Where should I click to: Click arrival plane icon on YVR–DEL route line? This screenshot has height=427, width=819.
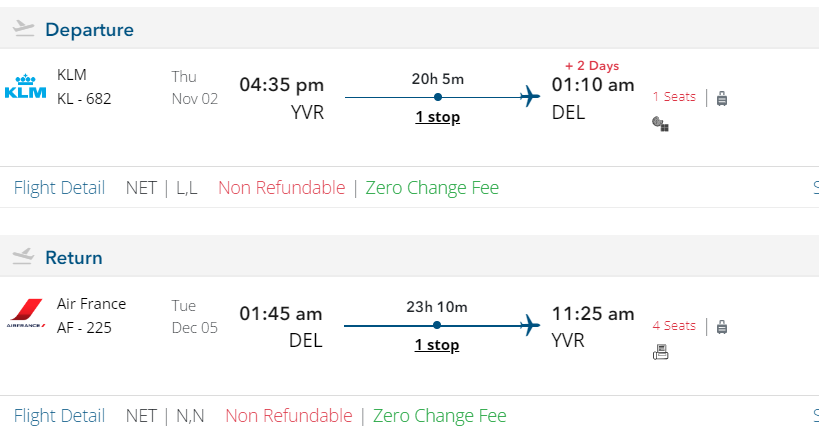point(531,96)
